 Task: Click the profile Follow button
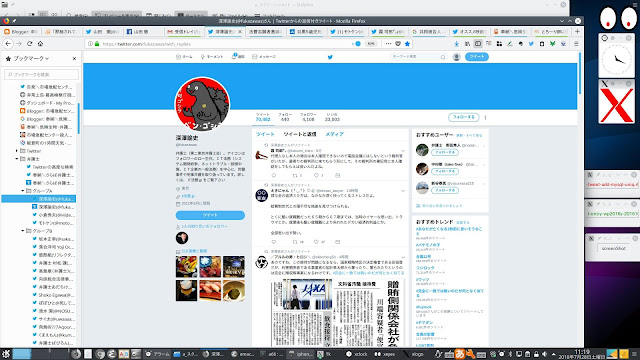[x=463, y=117]
